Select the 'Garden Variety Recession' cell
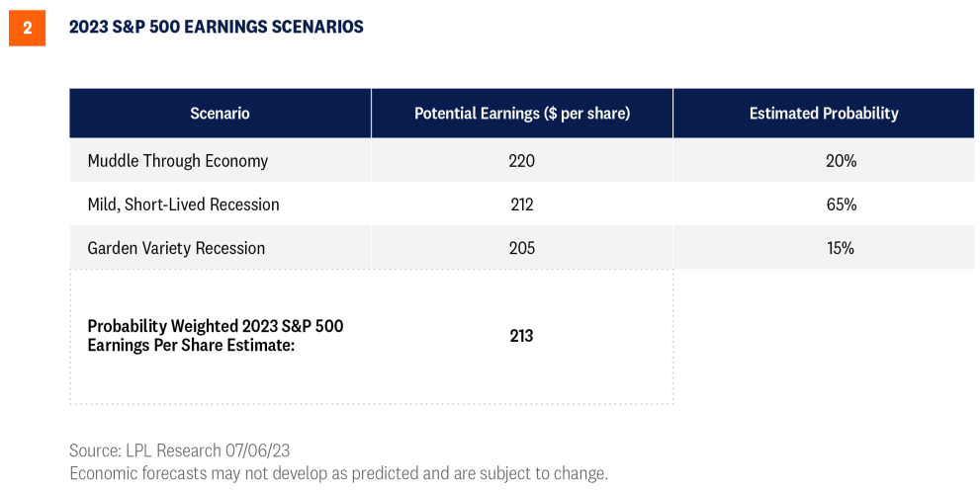The width and height of the screenshot is (980, 490). click(176, 248)
